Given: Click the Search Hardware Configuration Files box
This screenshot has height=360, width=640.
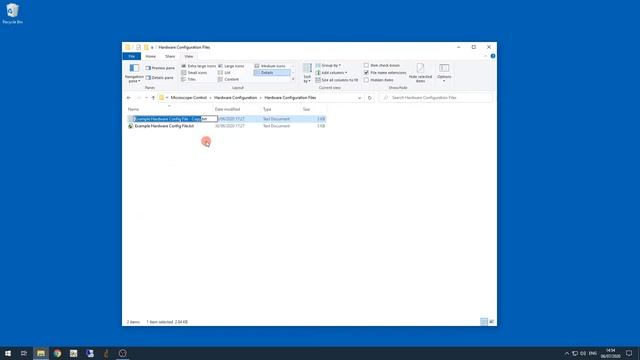Looking at the screenshot, I should pos(435,98).
